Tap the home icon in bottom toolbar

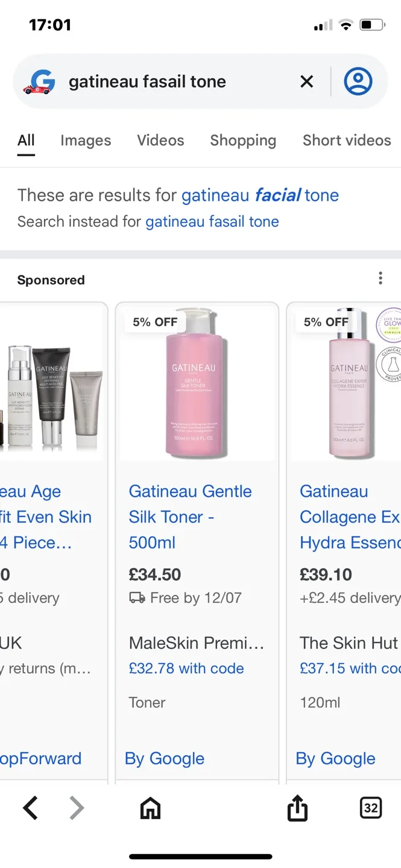(x=150, y=808)
